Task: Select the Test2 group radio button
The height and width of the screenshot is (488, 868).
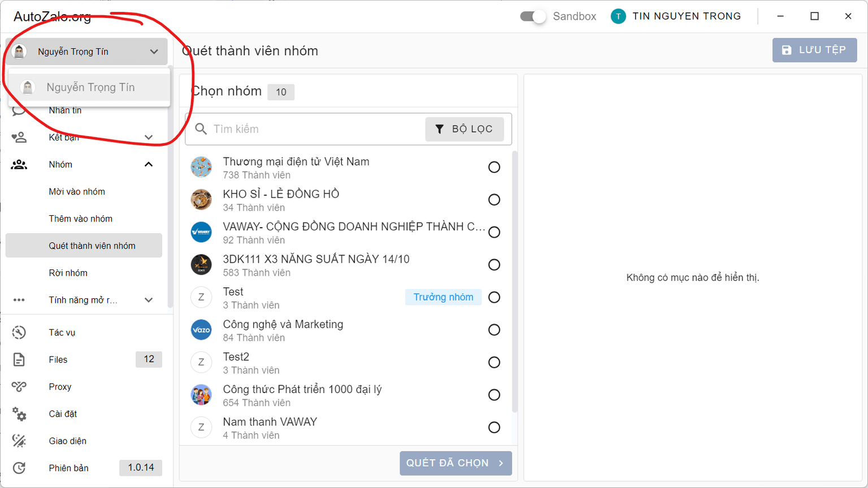Action: 494,363
